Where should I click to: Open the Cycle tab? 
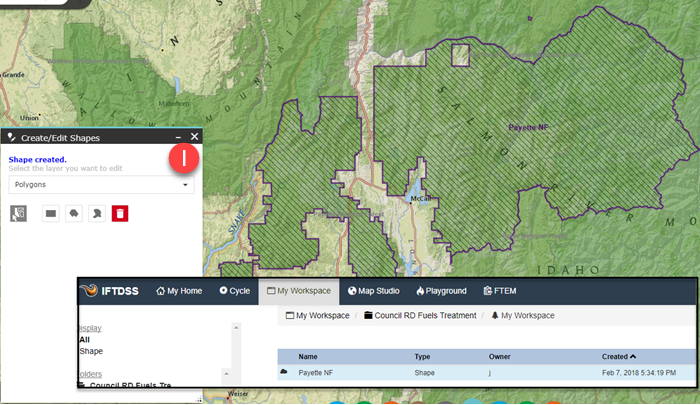[x=234, y=291]
